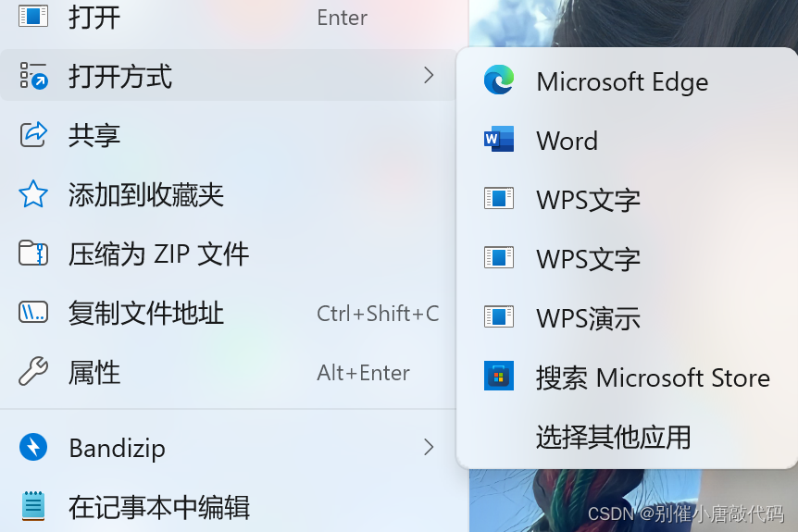
Task: Click the icon of the first WPS文字 entry
Action: pyautogui.click(x=499, y=198)
